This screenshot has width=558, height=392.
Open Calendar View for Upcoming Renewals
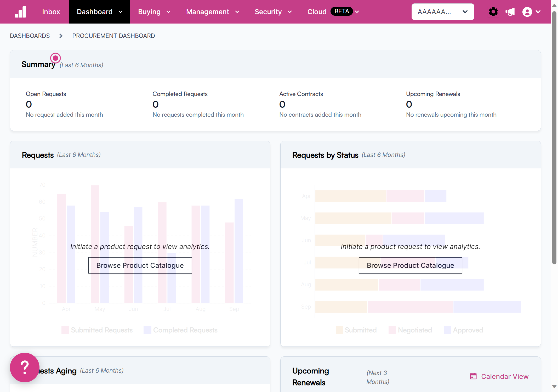(505, 376)
